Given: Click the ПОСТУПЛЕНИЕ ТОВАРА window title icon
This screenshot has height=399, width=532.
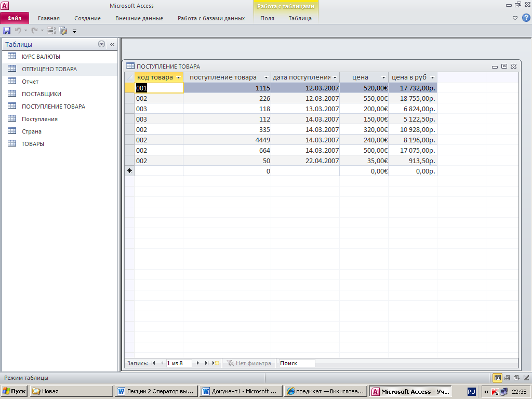Looking at the screenshot, I should [130, 66].
